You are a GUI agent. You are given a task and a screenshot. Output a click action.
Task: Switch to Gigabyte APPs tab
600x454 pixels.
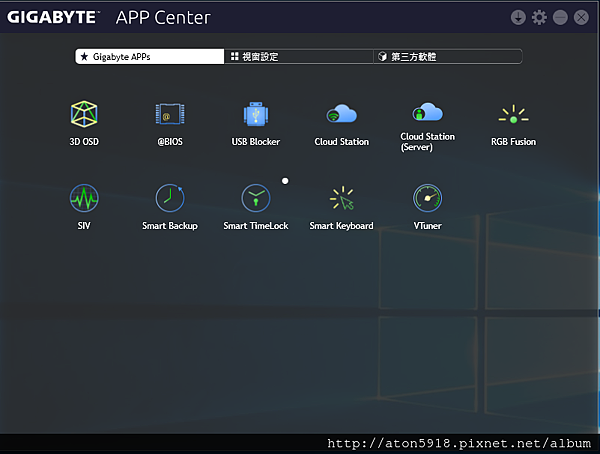[150, 57]
